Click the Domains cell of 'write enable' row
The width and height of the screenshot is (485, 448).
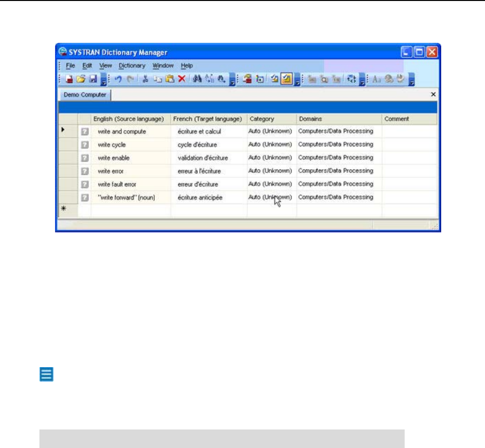[339, 158]
